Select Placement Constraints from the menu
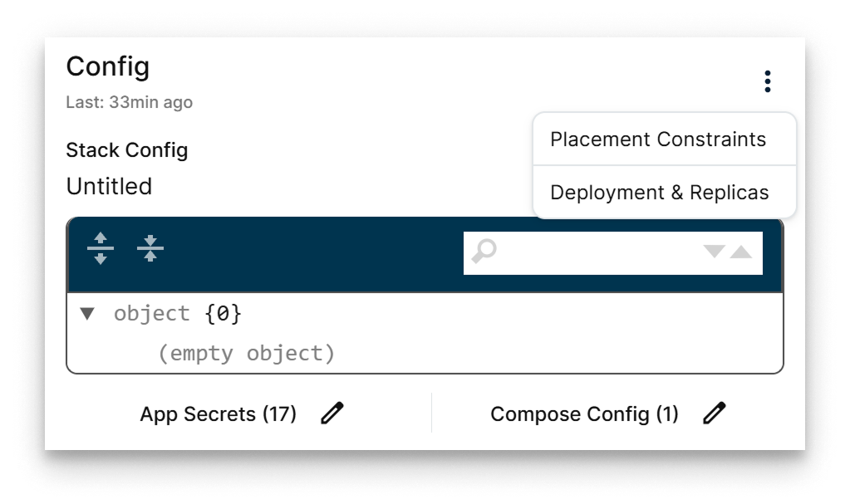 [657, 139]
